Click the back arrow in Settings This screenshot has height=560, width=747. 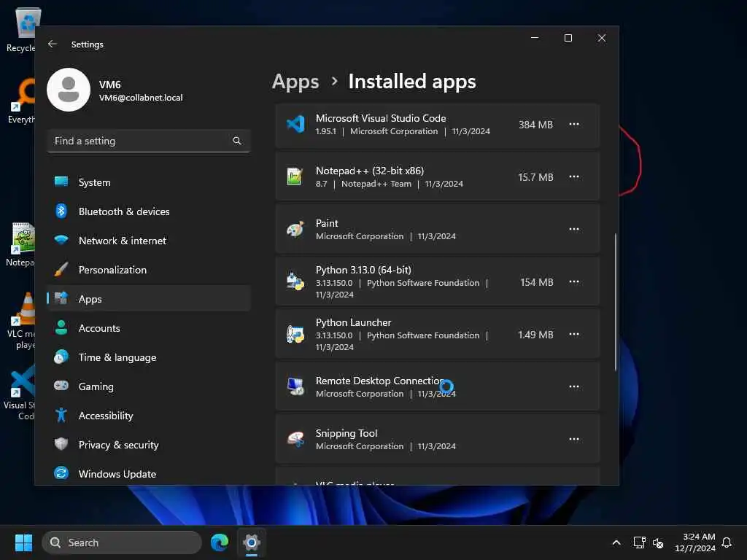point(53,44)
